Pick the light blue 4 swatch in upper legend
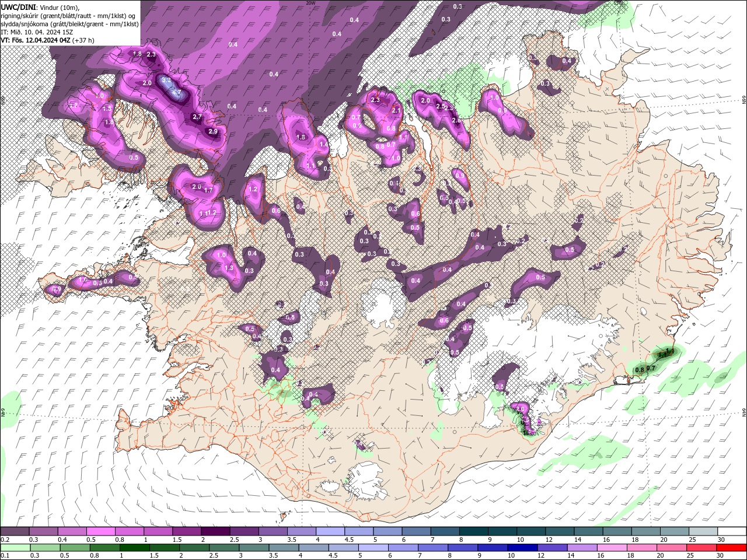Image resolution: width=747 pixels, height=560 pixels. tap(329, 531)
